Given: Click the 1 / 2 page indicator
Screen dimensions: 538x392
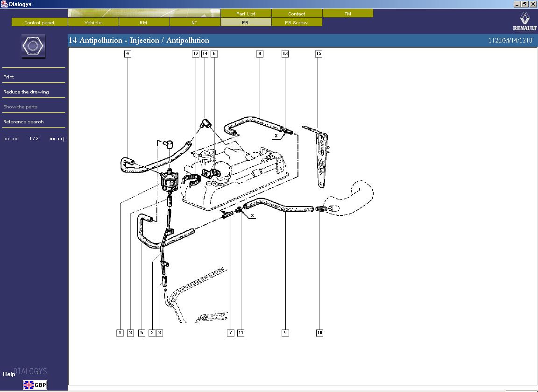Looking at the screenshot, I should click(34, 139).
